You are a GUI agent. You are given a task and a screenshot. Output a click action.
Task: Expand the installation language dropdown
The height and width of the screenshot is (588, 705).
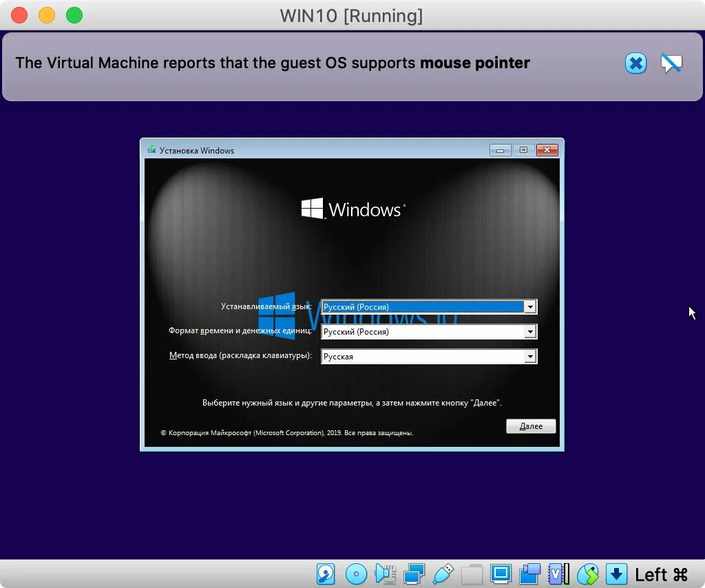tap(530, 307)
